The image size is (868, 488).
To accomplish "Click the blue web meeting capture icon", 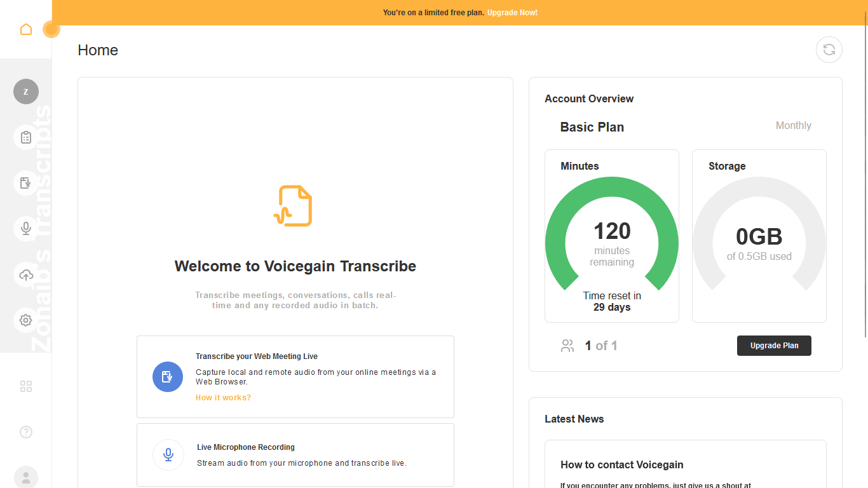I will 168,377.
